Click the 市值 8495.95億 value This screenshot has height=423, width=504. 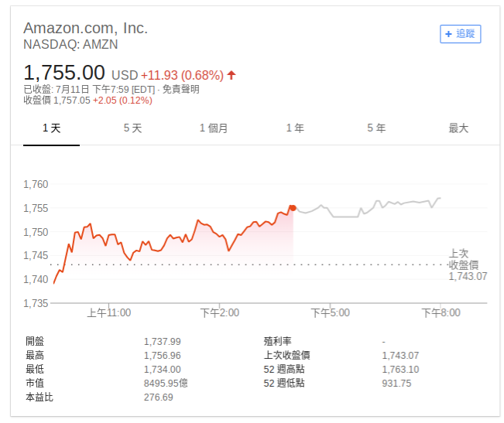click(166, 384)
